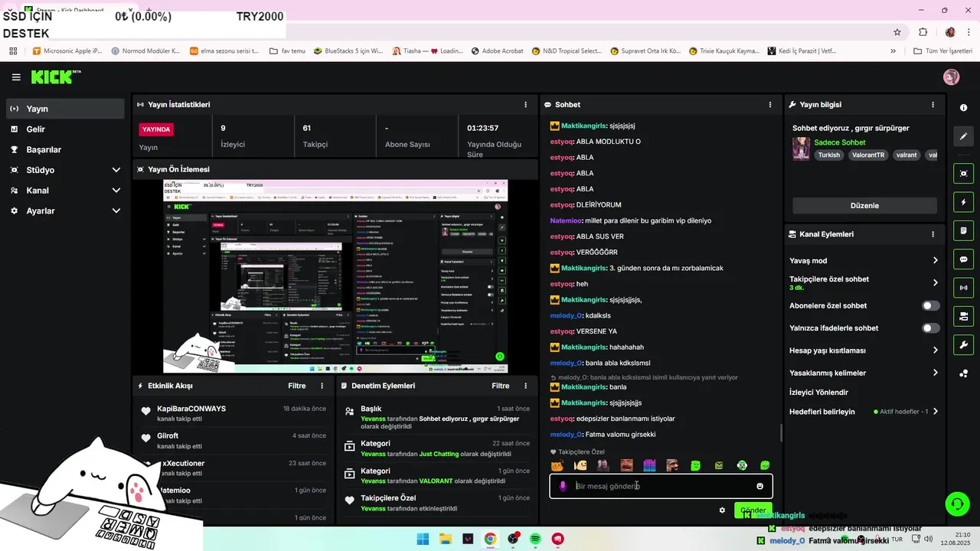980x551 pixels.
Task: Open the green headset support bubble
Action: 957,504
